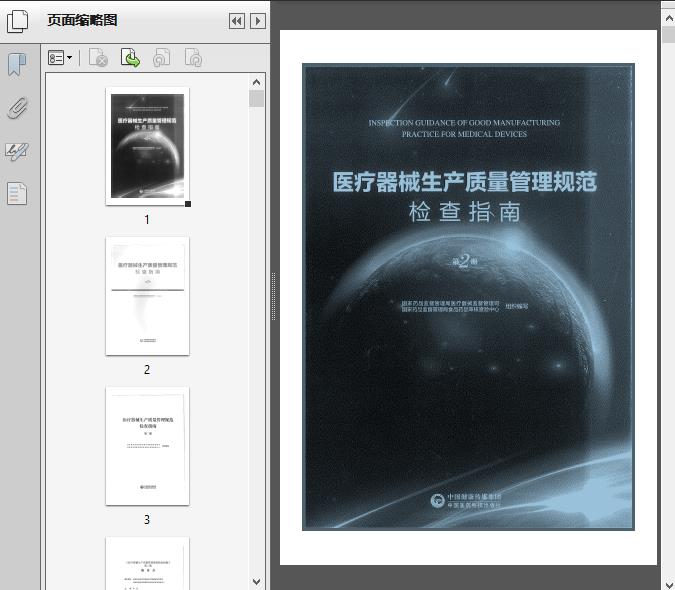Select the page 2 thumbnail
The height and width of the screenshot is (590, 675).
pyautogui.click(x=147, y=296)
